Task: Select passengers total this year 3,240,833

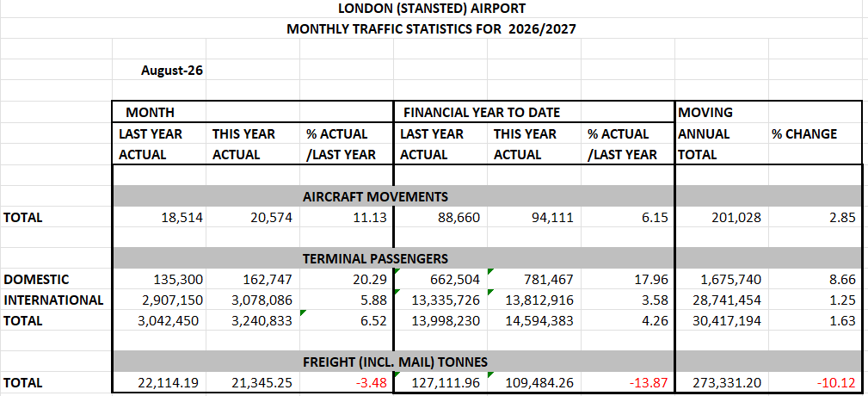Action: pos(253,321)
